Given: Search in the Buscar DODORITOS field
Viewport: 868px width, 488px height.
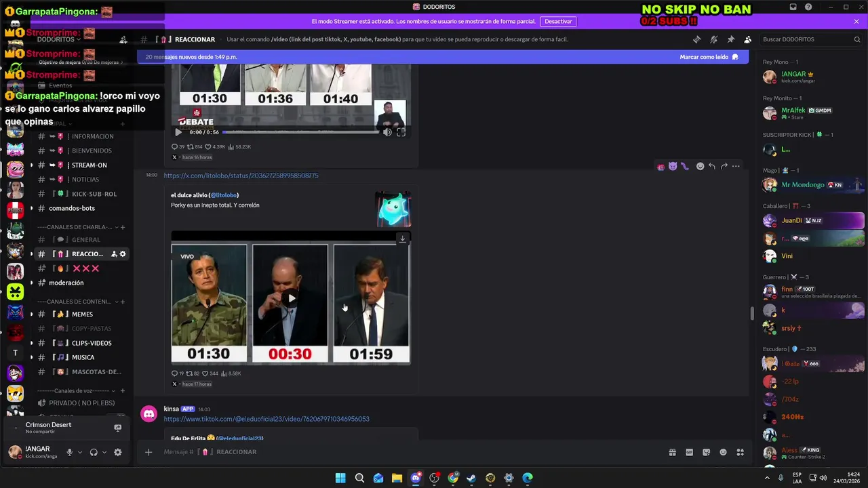Looking at the screenshot, I should coord(811,39).
